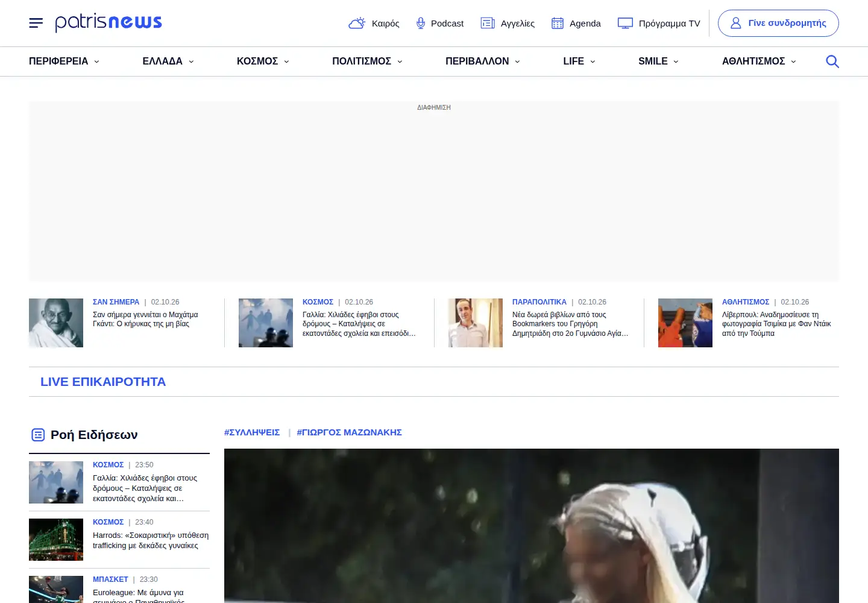Open the ΠΕΡΙΦΕΡΕΙΑ menu section
Image resolution: width=868 pixels, height=603 pixels.
pyautogui.click(x=58, y=62)
